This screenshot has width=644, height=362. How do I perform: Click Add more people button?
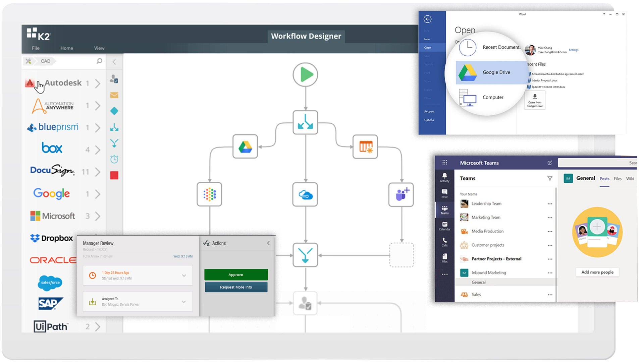[597, 272]
